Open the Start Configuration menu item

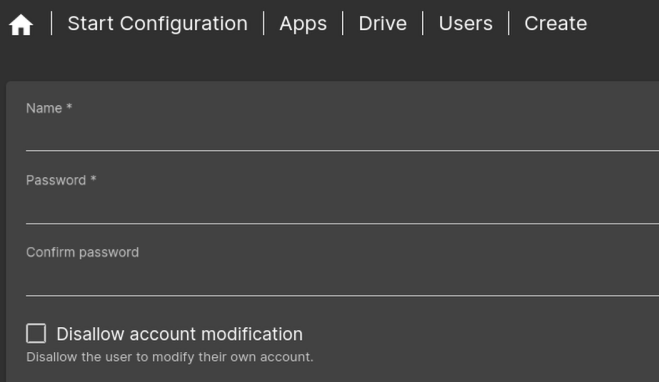(x=158, y=24)
